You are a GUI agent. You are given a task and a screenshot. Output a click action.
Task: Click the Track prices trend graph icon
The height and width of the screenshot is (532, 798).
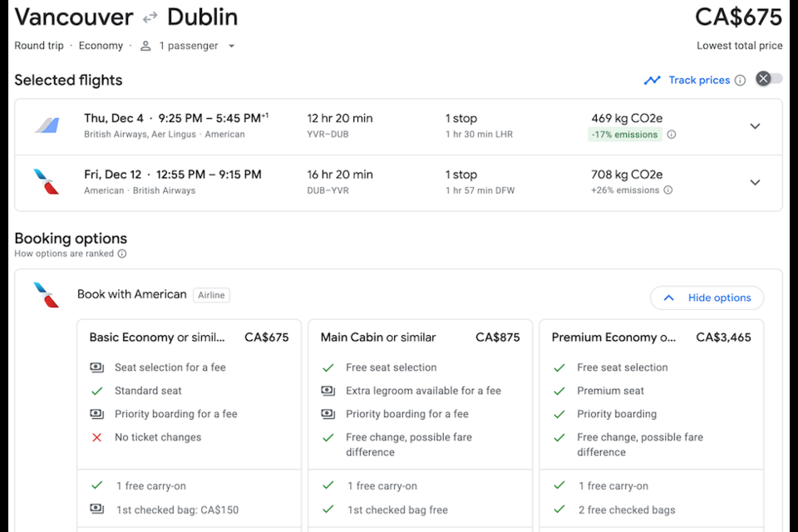653,81
